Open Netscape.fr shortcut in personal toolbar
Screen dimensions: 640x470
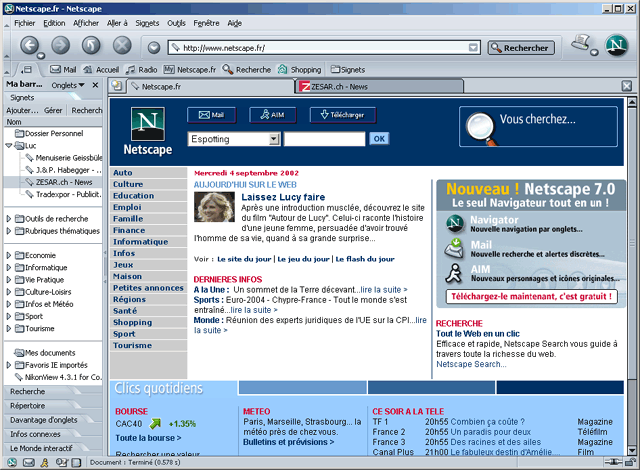[190, 70]
